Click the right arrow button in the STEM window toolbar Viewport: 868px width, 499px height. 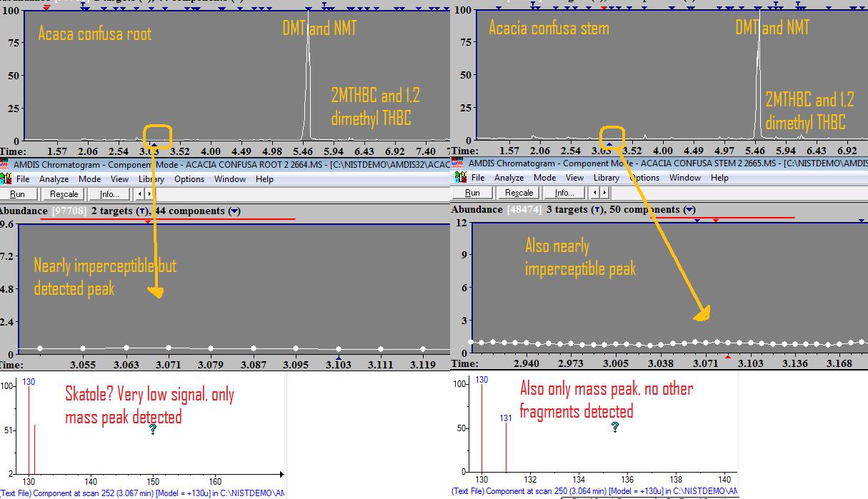pos(604,193)
